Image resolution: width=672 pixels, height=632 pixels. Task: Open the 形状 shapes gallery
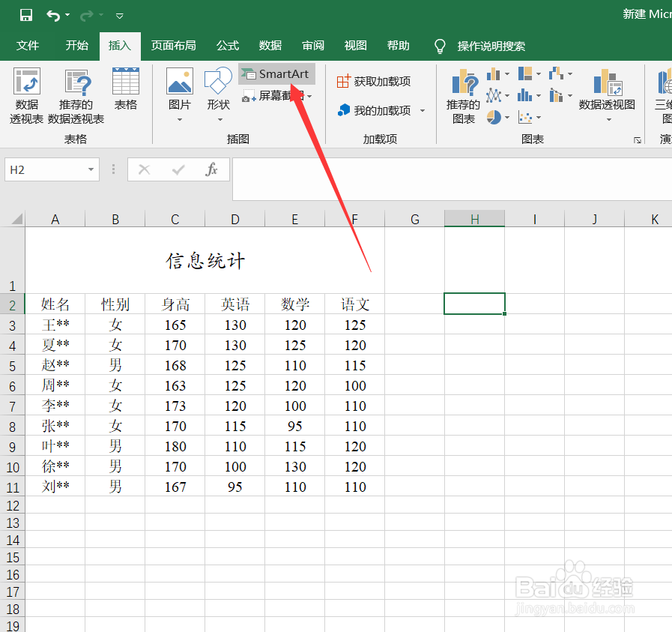218,89
